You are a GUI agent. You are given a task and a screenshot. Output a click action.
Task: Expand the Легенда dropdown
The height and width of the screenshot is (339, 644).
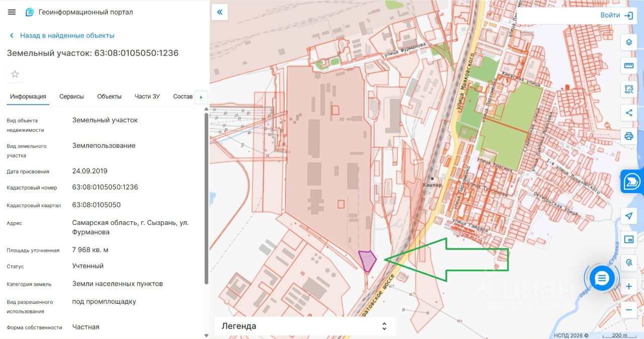click(305, 326)
